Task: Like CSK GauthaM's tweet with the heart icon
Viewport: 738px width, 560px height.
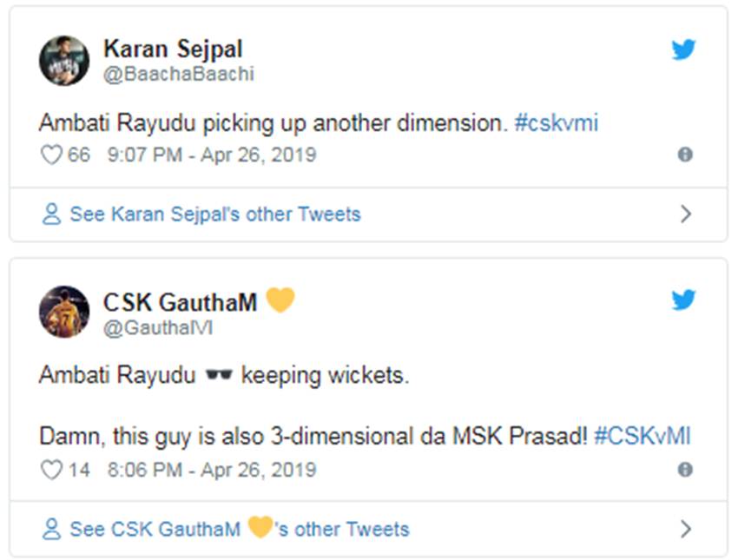Action: point(52,470)
